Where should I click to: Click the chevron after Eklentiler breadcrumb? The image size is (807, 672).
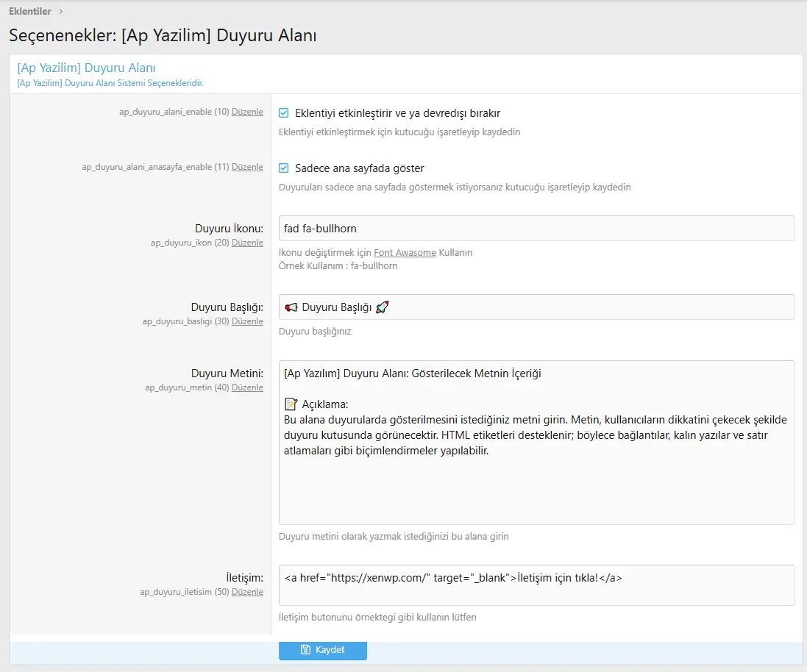pos(61,11)
